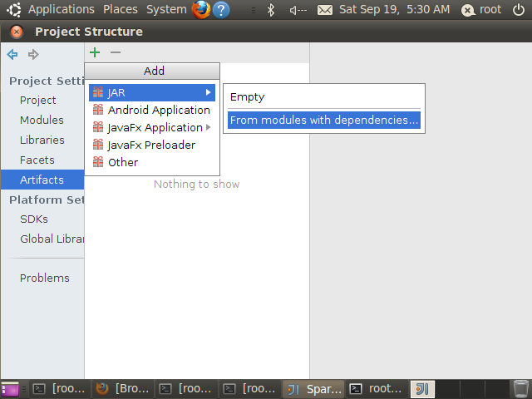532x399 pixels.
Task: Select Android Application in Add menu
Action: pos(152,110)
